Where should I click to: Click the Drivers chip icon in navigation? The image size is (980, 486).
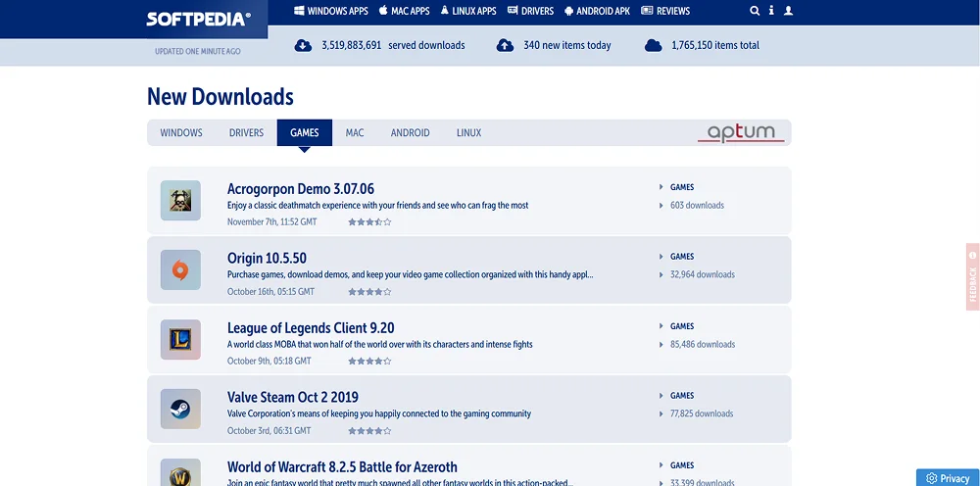point(513,11)
